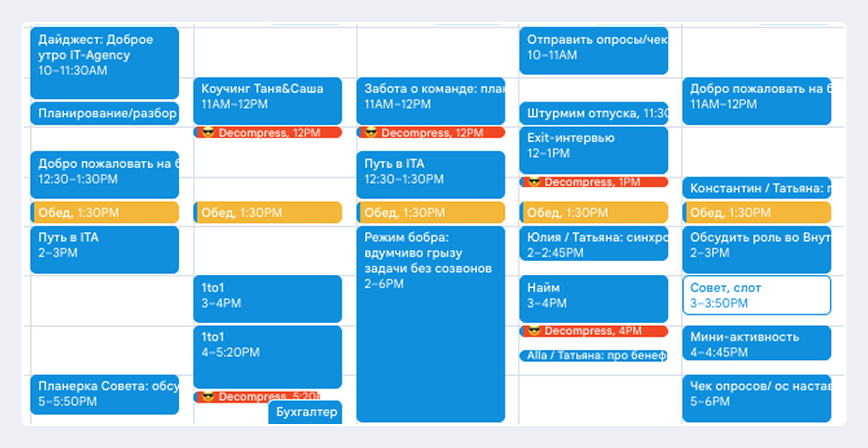The width and height of the screenshot is (868, 448).
Task: Click the Чек опросов 5–6PM event
Action: click(756, 398)
